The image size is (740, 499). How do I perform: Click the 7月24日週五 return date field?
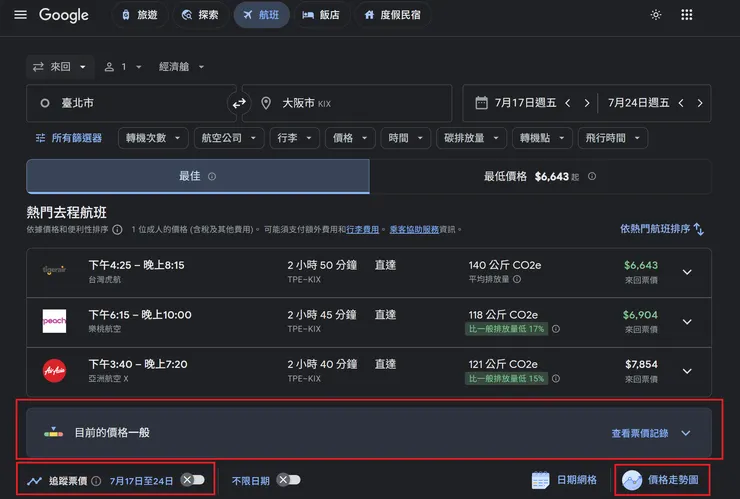[639, 103]
